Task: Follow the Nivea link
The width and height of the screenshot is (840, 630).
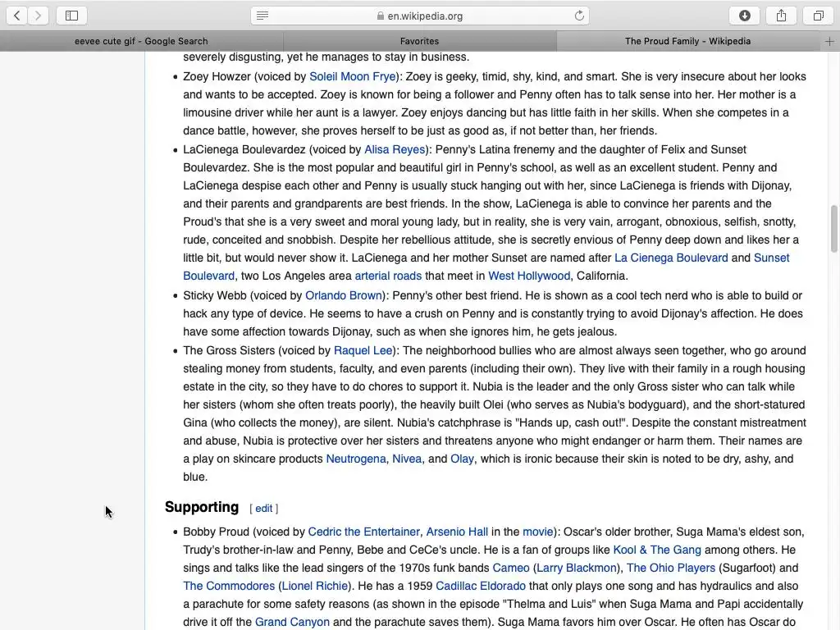Action: [x=407, y=459]
